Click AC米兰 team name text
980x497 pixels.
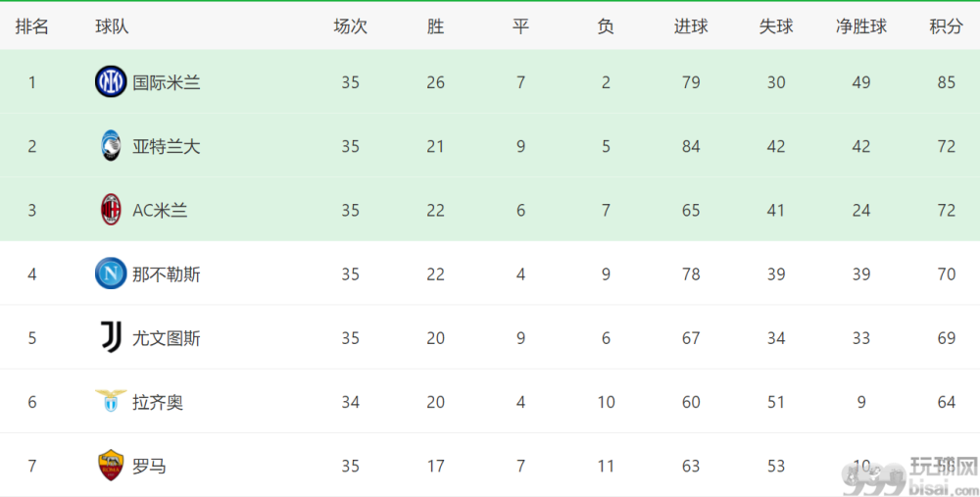tap(160, 211)
